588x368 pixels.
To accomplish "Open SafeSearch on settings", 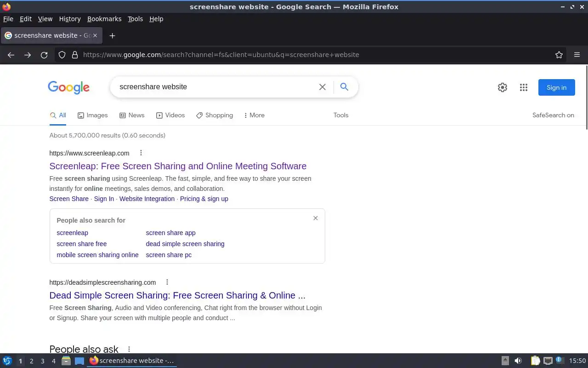I will click(553, 115).
